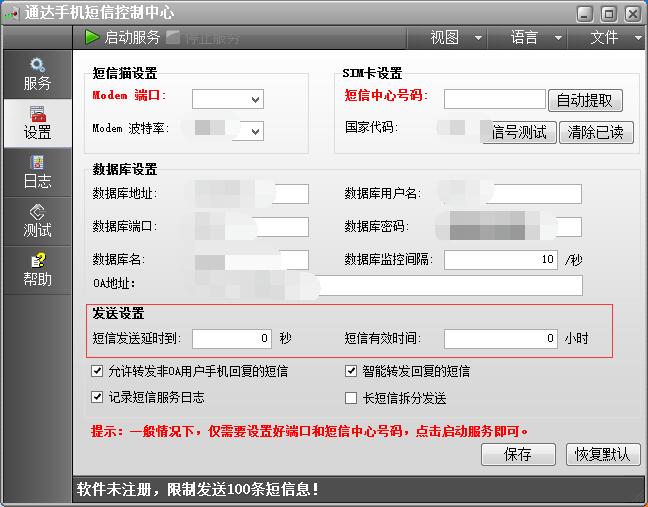The height and width of the screenshot is (507, 648).
Task: Click the 发送设置 group title
Action: pyautogui.click(x=118, y=313)
